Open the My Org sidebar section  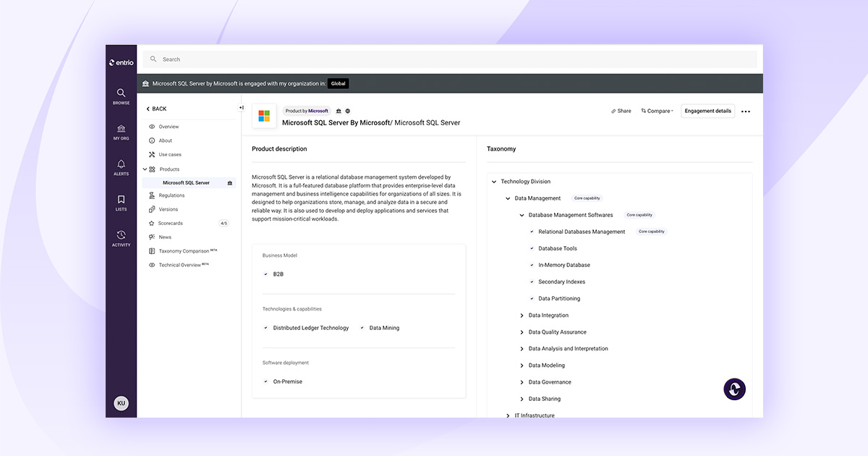[121, 132]
